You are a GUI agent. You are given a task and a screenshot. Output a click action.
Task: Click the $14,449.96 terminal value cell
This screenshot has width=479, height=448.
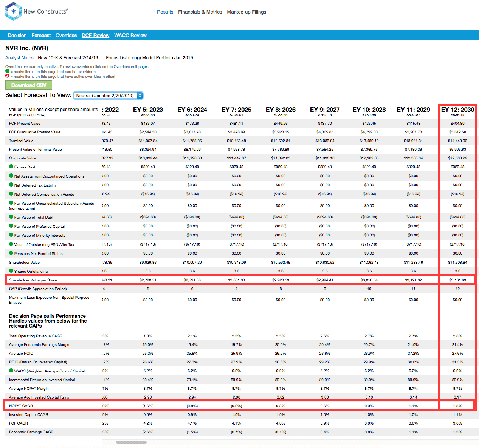click(x=457, y=141)
